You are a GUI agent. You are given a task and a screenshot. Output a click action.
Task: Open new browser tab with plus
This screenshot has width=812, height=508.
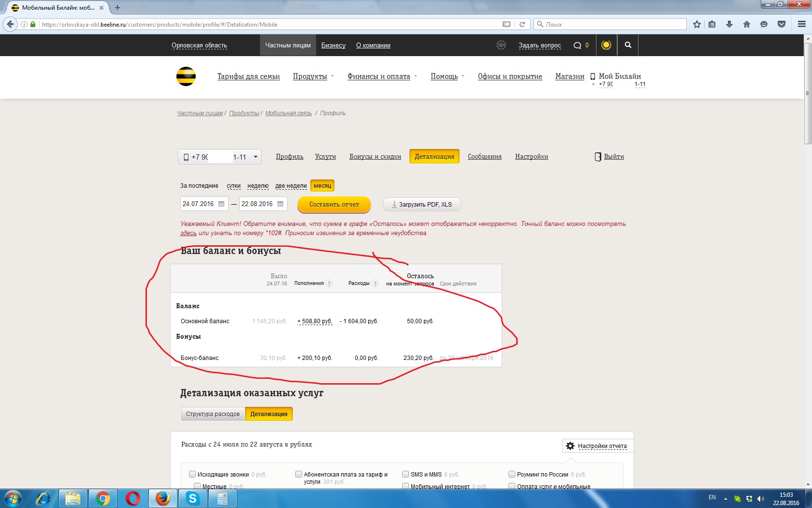117,8
